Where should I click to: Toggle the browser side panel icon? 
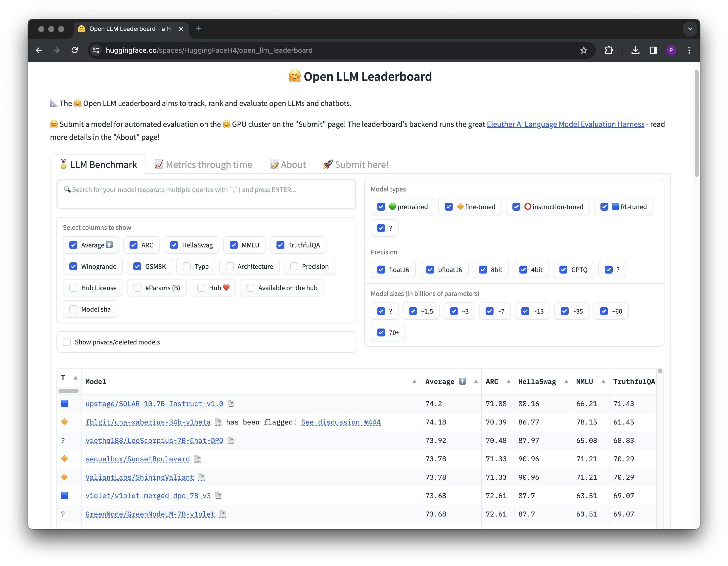653,50
